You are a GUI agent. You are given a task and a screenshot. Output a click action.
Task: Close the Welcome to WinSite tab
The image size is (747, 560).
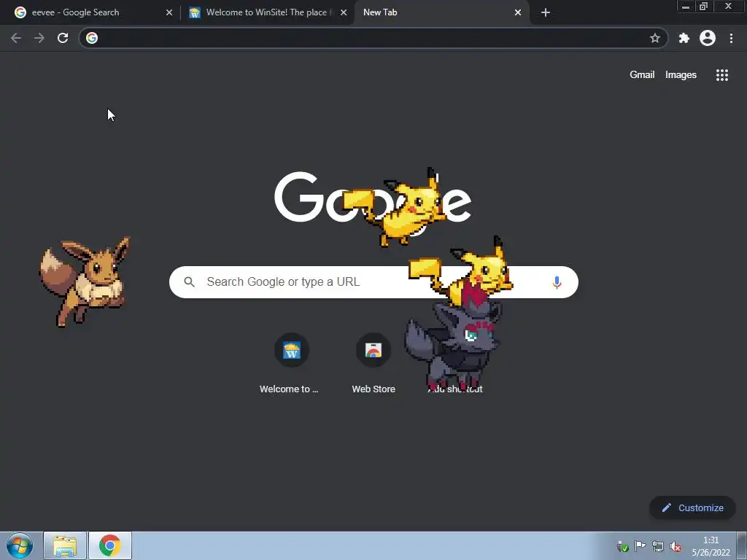click(x=344, y=12)
